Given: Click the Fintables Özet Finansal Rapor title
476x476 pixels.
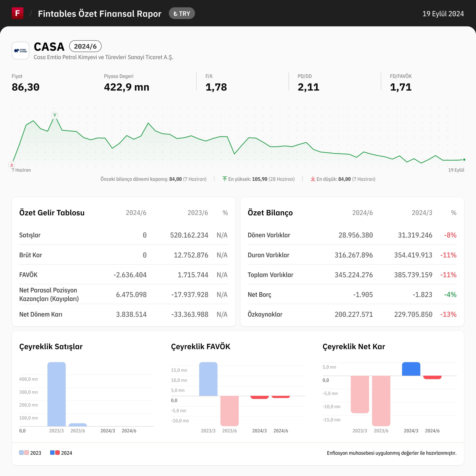Looking at the screenshot, I should (x=99, y=14).
